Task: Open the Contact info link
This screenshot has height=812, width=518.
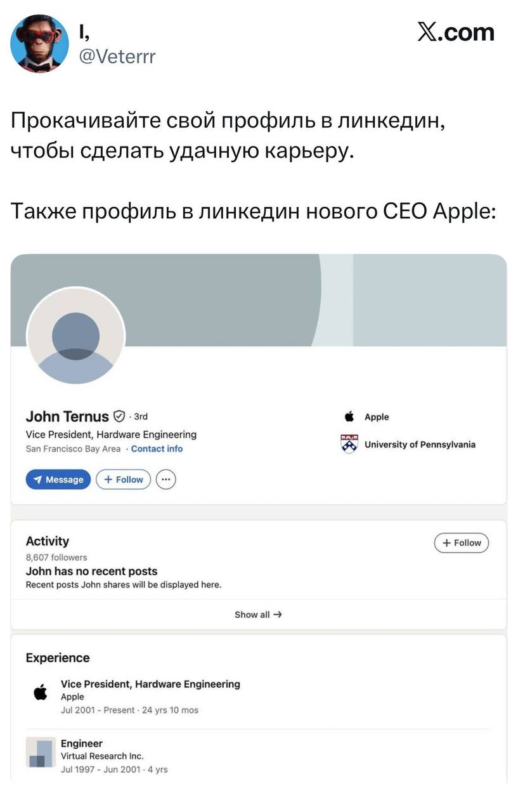Action: click(x=157, y=449)
